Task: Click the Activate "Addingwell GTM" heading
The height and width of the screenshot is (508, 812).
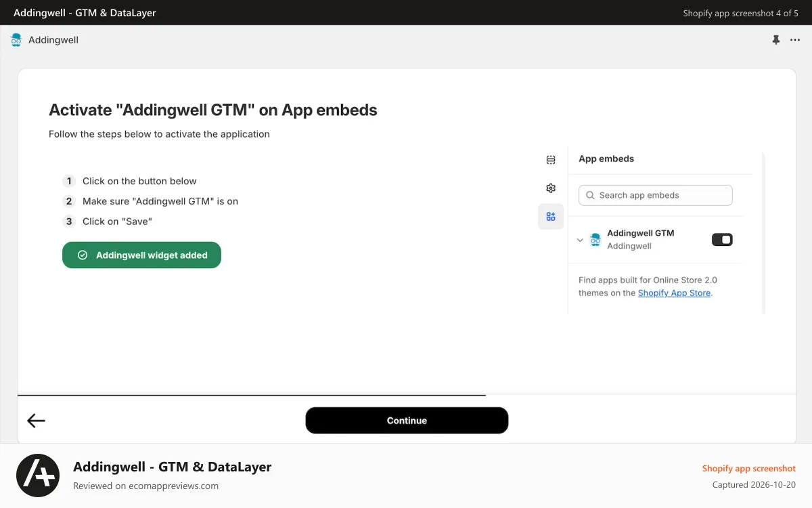Action: (x=213, y=110)
